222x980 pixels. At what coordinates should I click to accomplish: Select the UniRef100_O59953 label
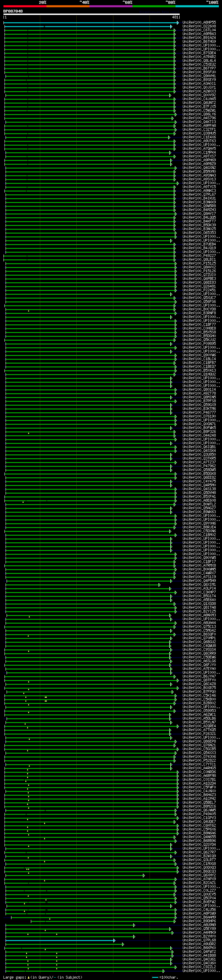pyautogui.click(x=199, y=711)
